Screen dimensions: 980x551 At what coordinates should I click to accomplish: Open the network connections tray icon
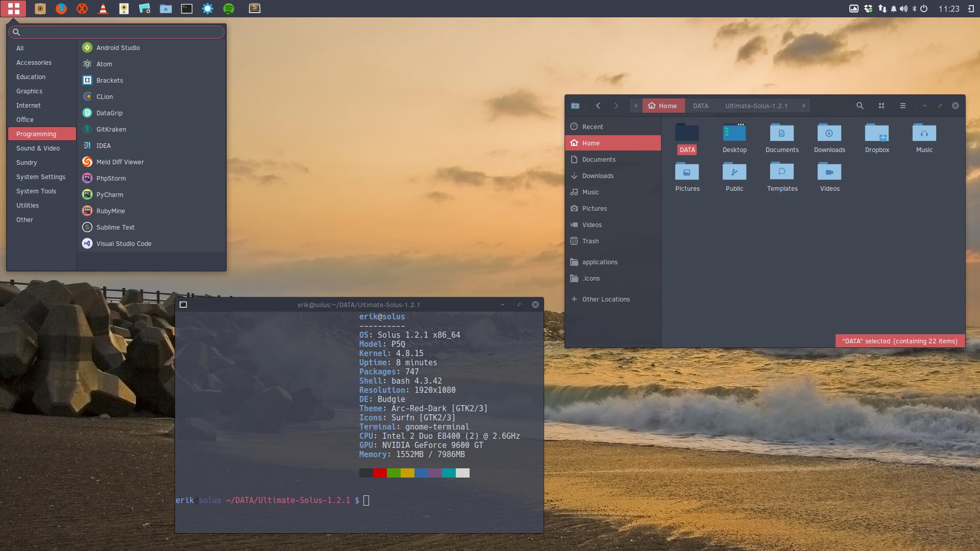click(883, 8)
